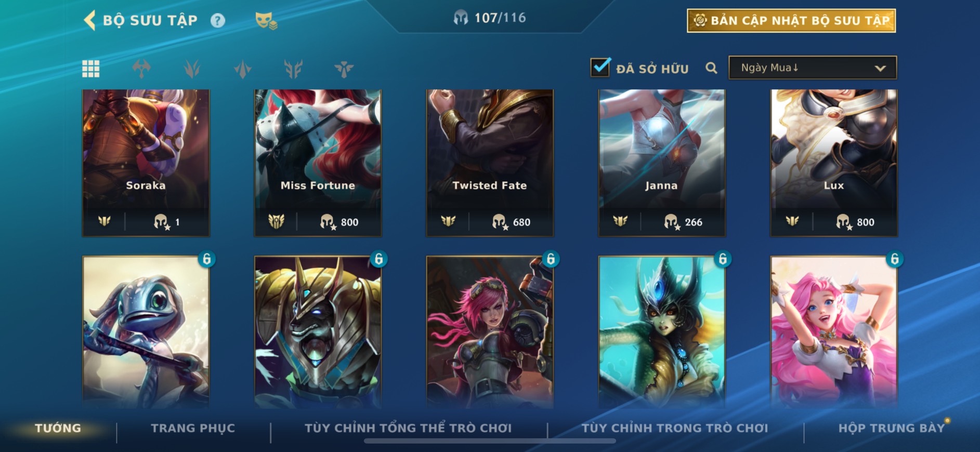Image resolution: width=980 pixels, height=452 pixels.
Task: Select the all-champions grid filter icon
Action: click(x=91, y=69)
